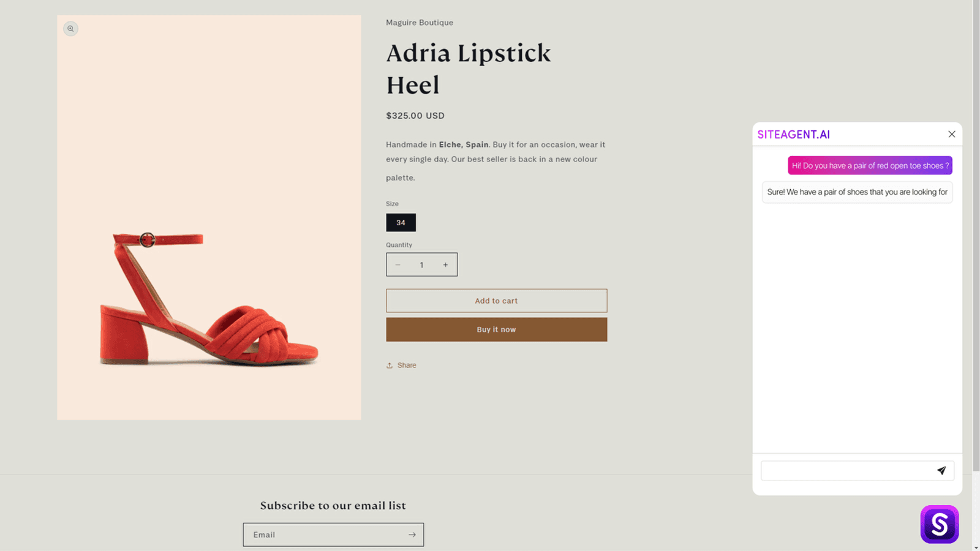Click the quantity number field
980x551 pixels.
point(421,264)
